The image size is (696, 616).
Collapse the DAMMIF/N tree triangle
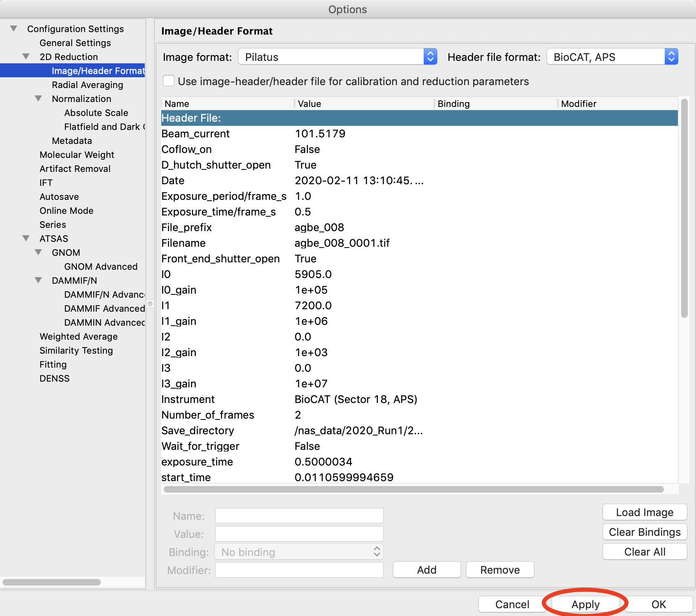[39, 280]
